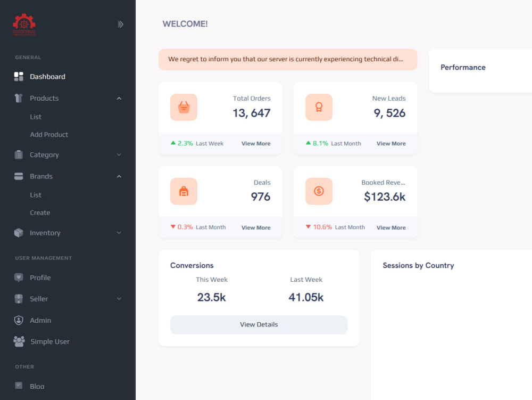Click the New Leads award icon
The width and height of the screenshot is (532, 400).
click(x=319, y=107)
